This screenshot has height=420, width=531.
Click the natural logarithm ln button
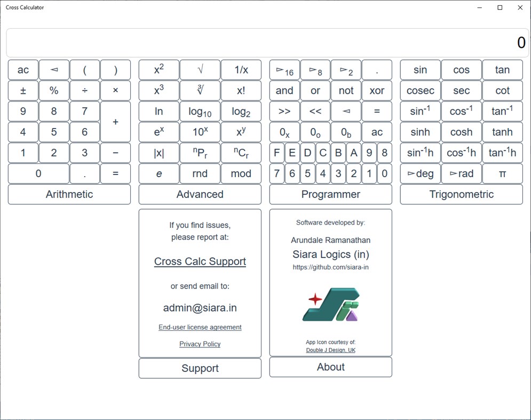pos(158,111)
